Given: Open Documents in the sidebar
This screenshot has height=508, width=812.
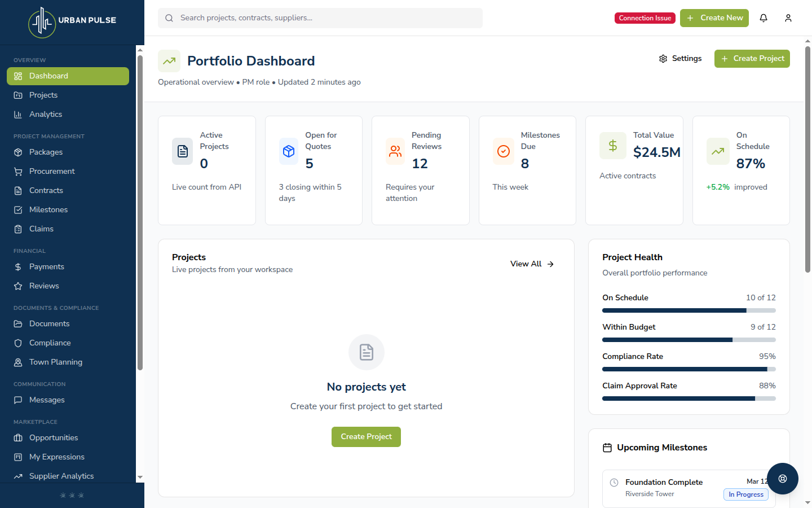Looking at the screenshot, I should [68, 324].
